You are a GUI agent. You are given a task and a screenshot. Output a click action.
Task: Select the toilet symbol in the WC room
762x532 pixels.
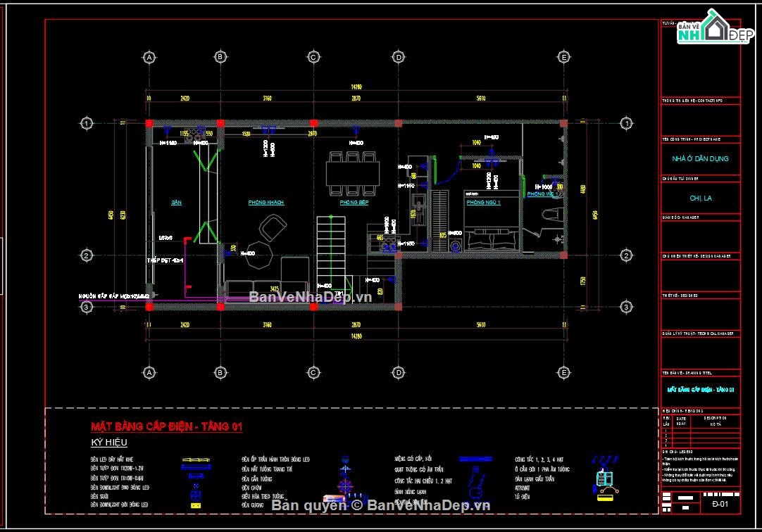tap(553, 216)
